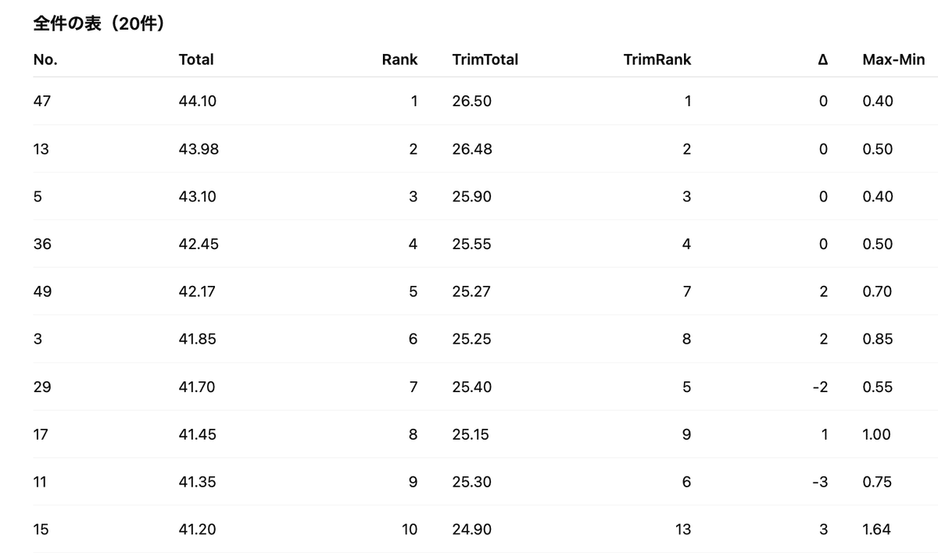
Task: Click Max-Min value 0.85
Action: pyautogui.click(x=878, y=340)
